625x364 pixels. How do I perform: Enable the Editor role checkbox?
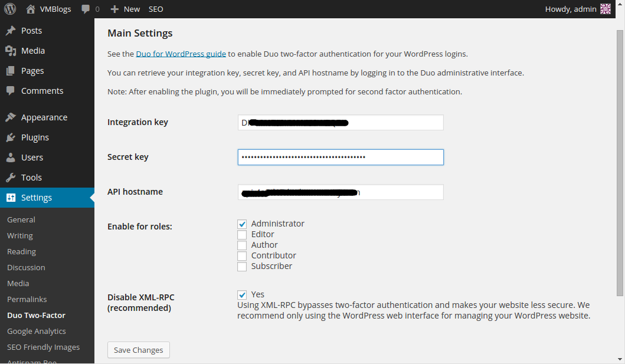[x=242, y=235]
